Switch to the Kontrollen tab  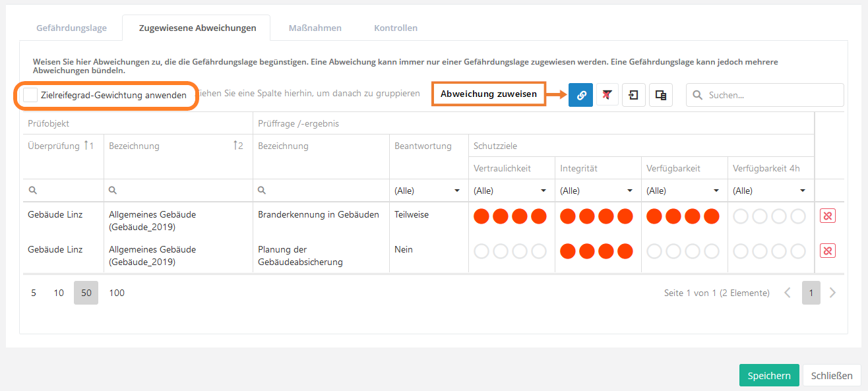pyautogui.click(x=396, y=28)
